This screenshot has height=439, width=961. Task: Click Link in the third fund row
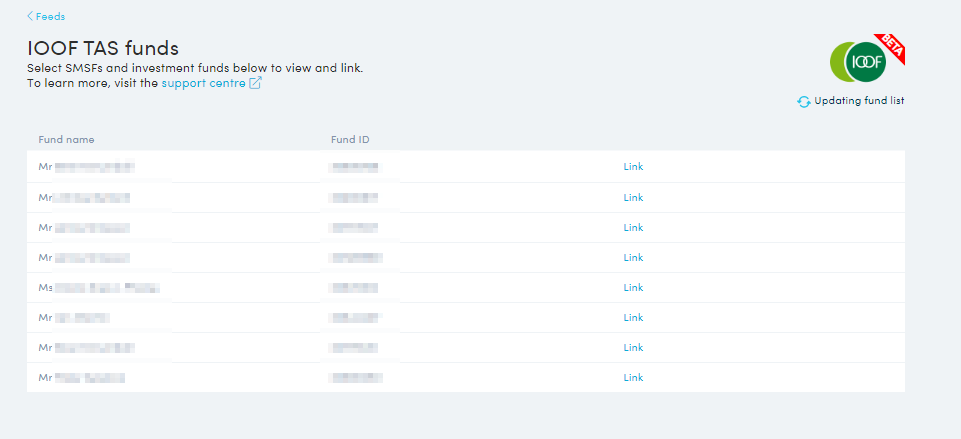pos(633,227)
